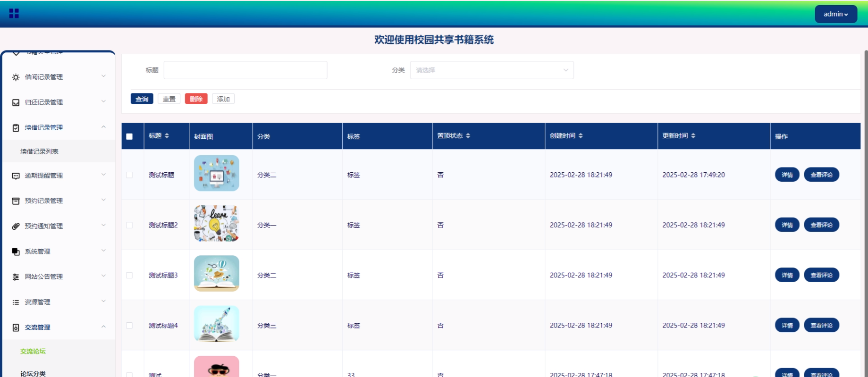Expand the 预约通知管理 menu chevron
Viewport: 868px width, 377px height.
tap(103, 226)
